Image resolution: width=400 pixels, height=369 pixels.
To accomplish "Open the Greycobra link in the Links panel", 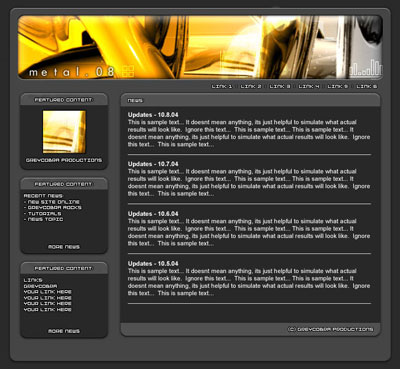I will [40, 286].
